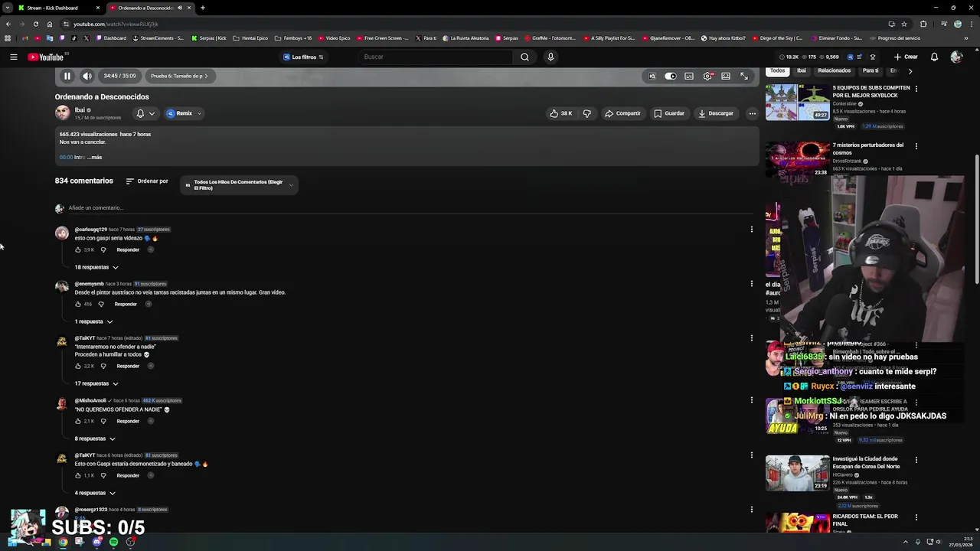Screen dimensions: 980x551
Task: Click the Compartir share button
Action: tap(622, 113)
